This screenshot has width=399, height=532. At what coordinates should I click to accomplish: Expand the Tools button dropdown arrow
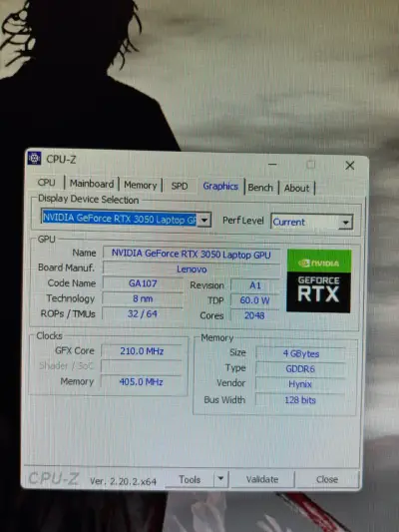pyautogui.click(x=221, y=479)
